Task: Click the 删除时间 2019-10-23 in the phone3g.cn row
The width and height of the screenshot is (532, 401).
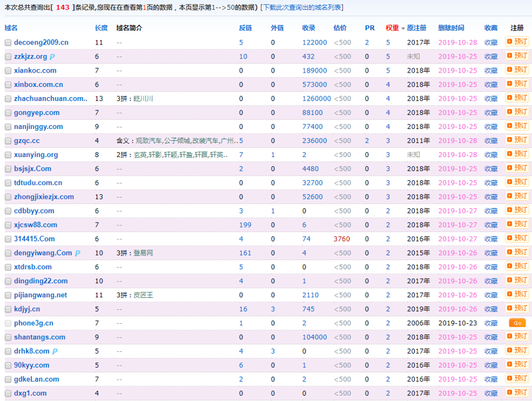Action: point(457,323)
